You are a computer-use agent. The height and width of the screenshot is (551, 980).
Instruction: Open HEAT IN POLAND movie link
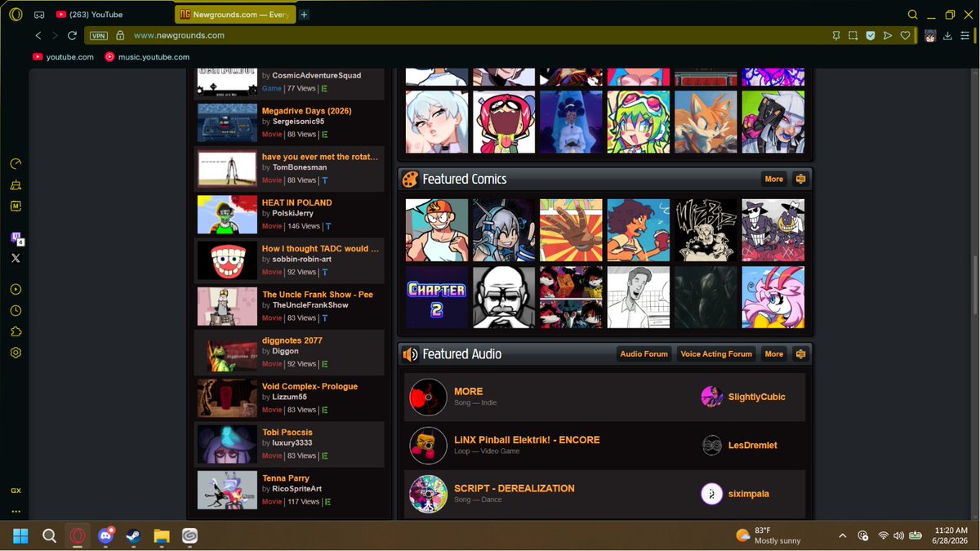(x=296, y=202)
